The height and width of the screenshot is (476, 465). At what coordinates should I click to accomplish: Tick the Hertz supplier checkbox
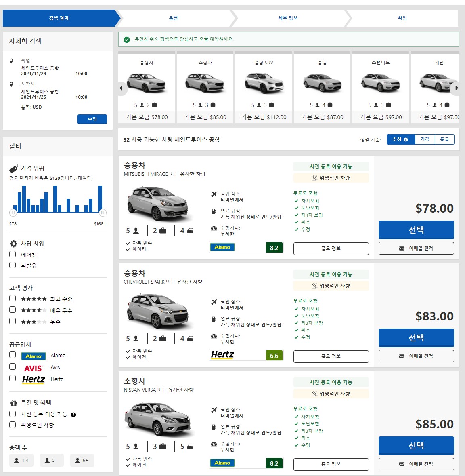pyautogui.click(x=13, y=378)
